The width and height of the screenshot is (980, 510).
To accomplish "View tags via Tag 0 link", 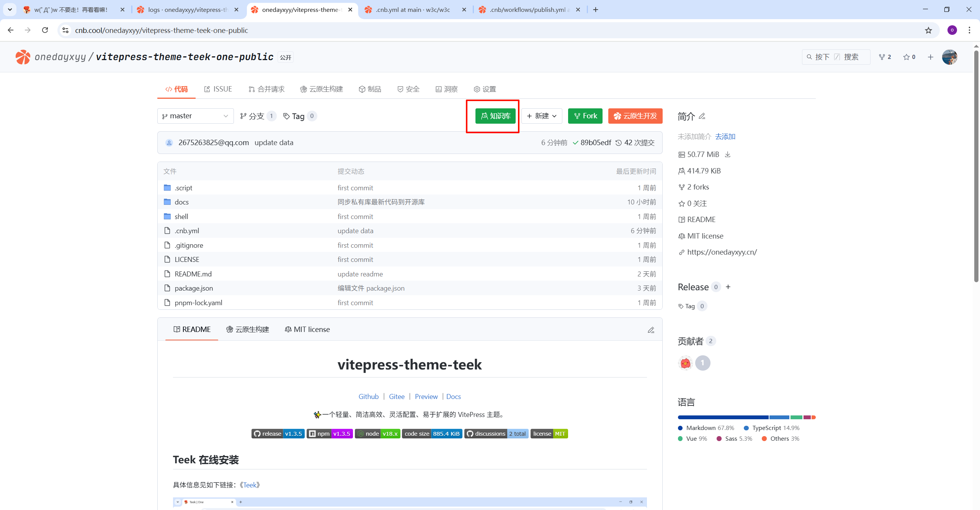I will pyautogui.click(x=300, y=116).
